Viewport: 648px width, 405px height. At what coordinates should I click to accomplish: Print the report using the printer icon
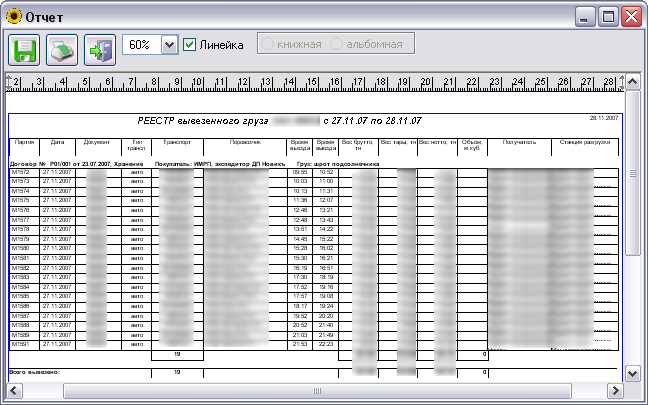pos(62,47)
